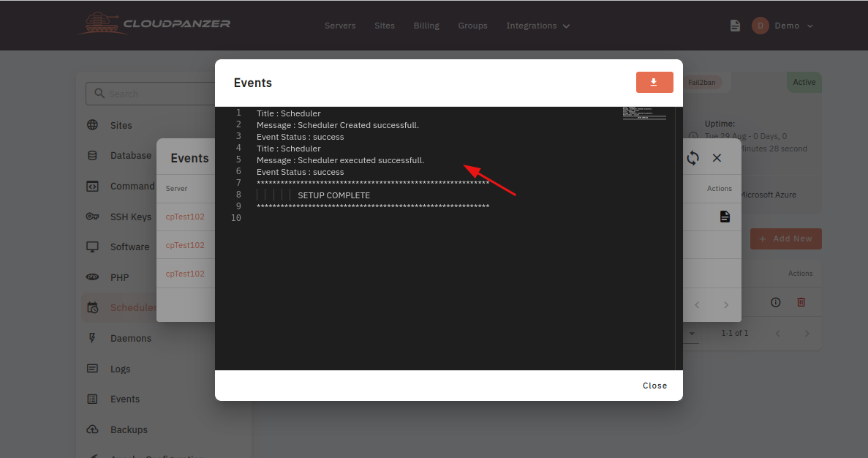The height and width of the screenshot is (458, 868).
Task: Click the Add New scheduler button
Action: (x=785, y=239)
